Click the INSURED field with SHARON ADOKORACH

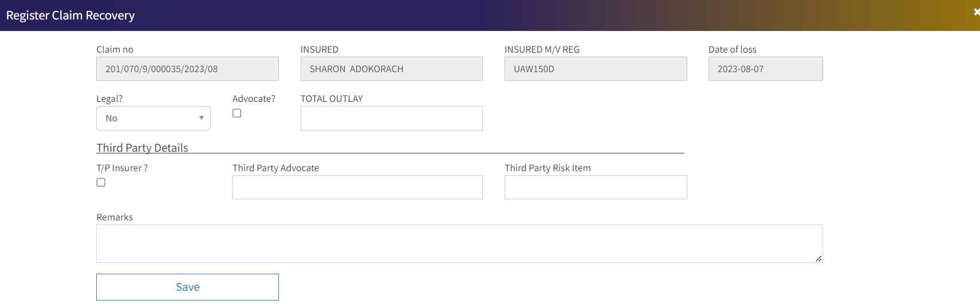click(391, 69)
